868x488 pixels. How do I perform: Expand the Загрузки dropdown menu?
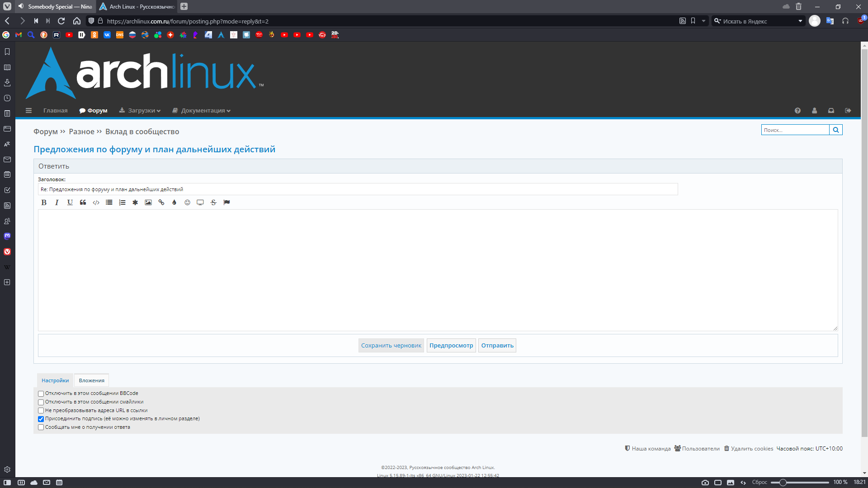click(x=140, y=111)
